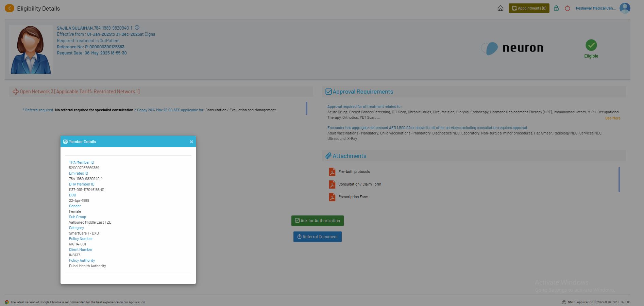644x306 pixels.
Task: Click the Eligibility Details page title
Action: point(38,9)
